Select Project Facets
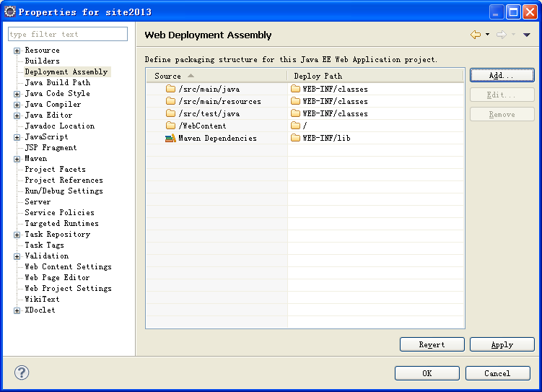 (x=55, y=169)
